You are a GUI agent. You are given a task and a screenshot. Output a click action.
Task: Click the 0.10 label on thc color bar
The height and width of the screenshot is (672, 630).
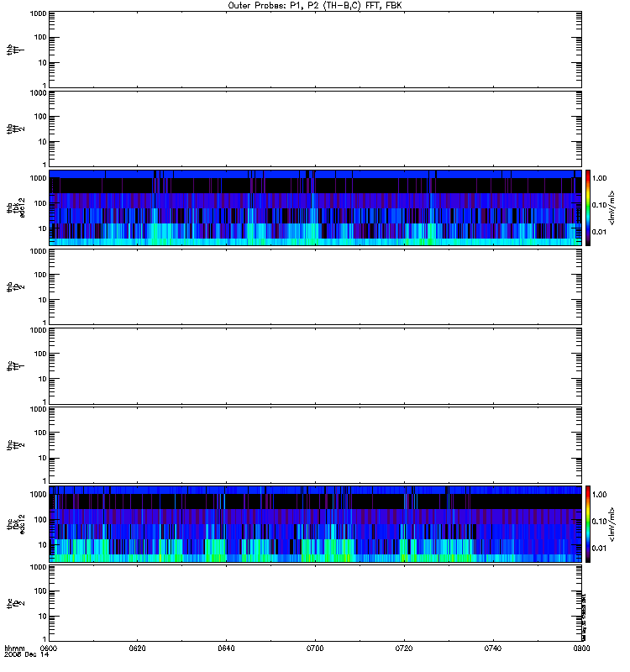[599, 522]
